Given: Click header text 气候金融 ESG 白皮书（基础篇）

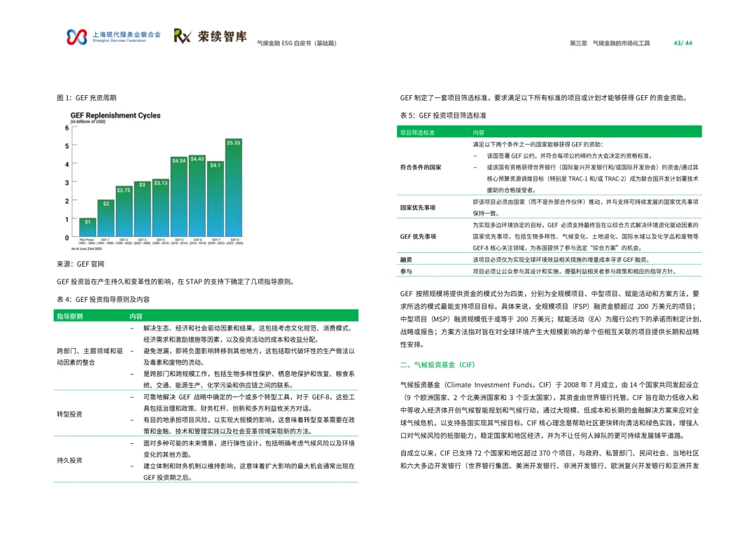Looking at the screenshot, I should [297, 43].
